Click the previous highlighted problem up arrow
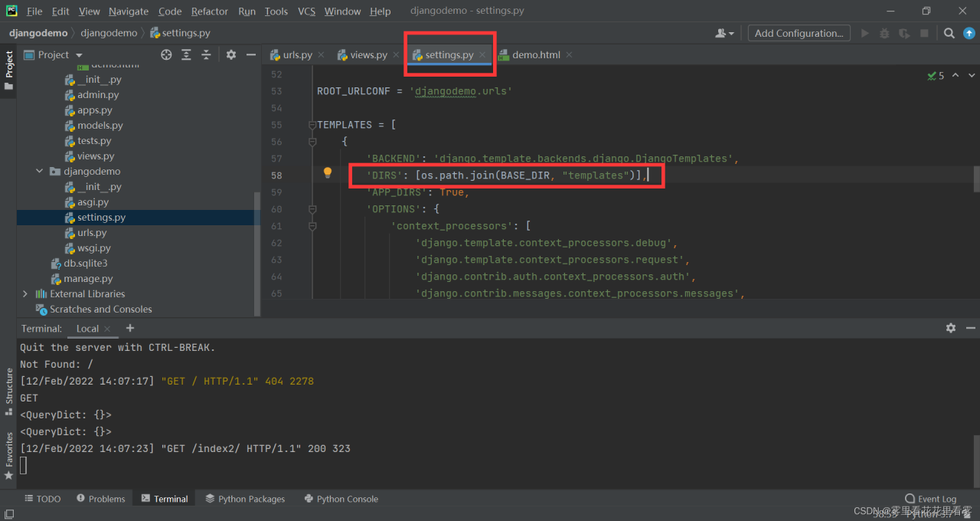Viewport: 980px width, 521px height. pyautogui.click(x=955, y=76)
